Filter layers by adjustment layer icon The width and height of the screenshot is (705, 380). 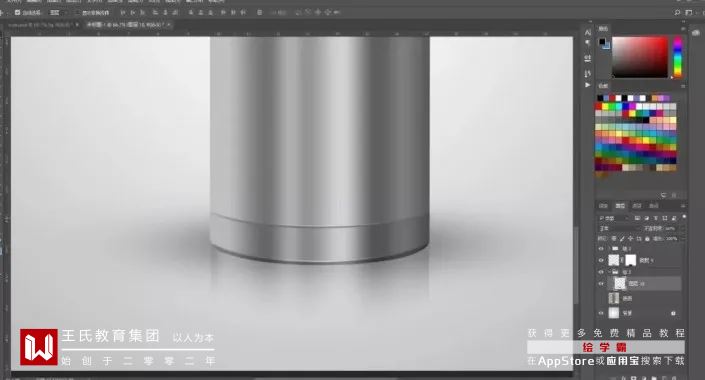pos(647,218)
